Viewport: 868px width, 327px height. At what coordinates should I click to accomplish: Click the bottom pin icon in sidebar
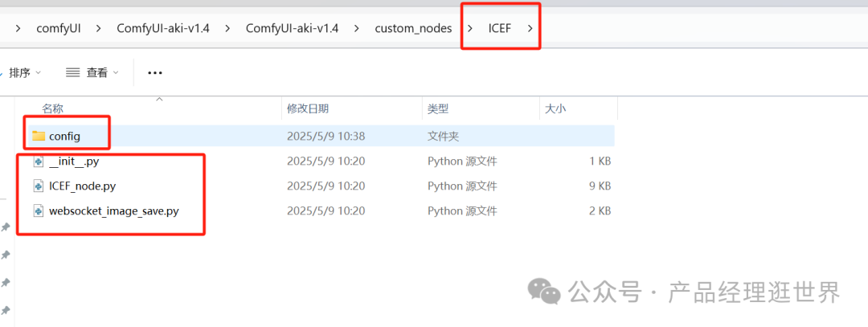tap(6, 310)
